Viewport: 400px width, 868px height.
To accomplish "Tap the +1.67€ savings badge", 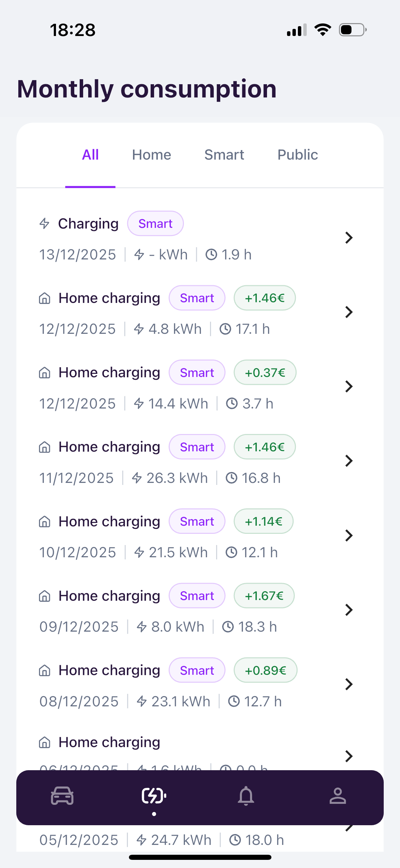I will [x=264, y=596].
